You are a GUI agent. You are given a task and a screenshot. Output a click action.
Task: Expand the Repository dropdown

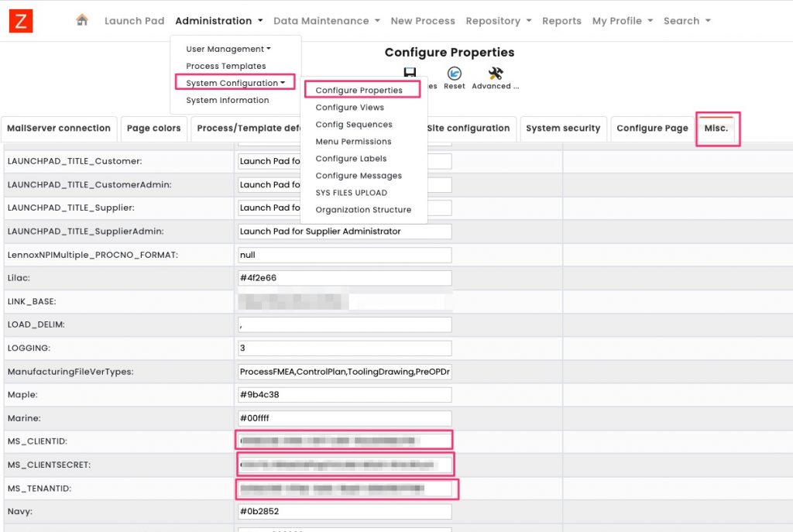(499, 21)
